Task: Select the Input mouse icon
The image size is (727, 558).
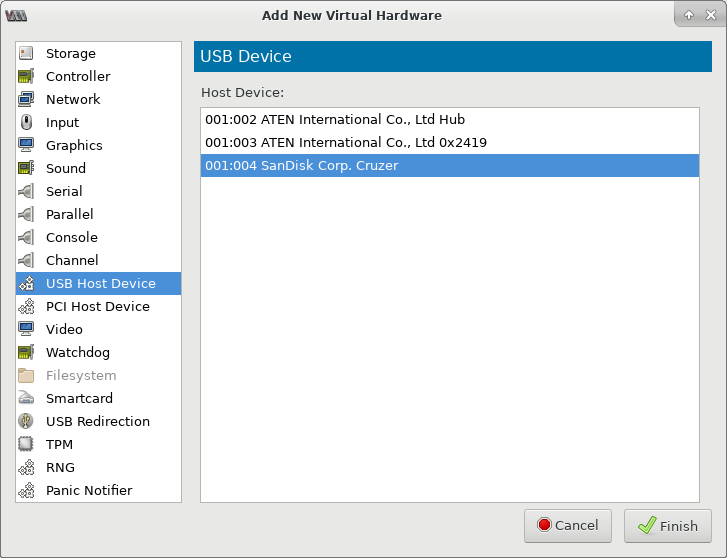Action: [x=26, y=122]
